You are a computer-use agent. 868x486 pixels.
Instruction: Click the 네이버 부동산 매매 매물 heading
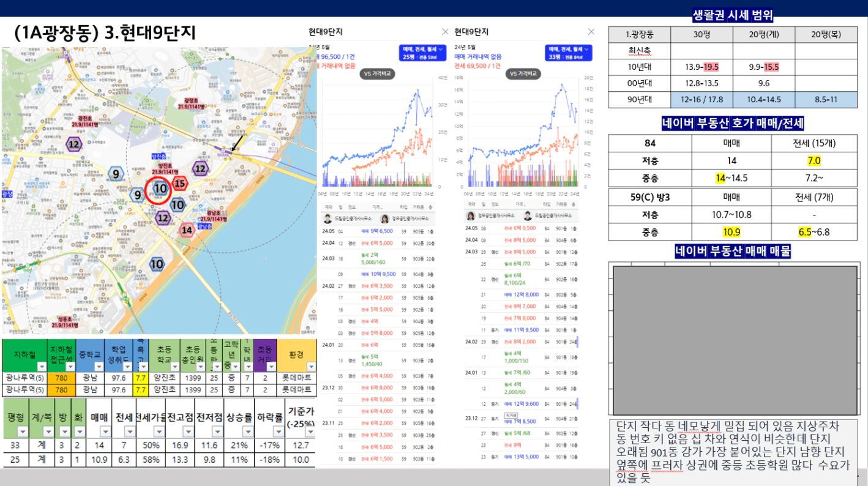(x=733, y=251)
